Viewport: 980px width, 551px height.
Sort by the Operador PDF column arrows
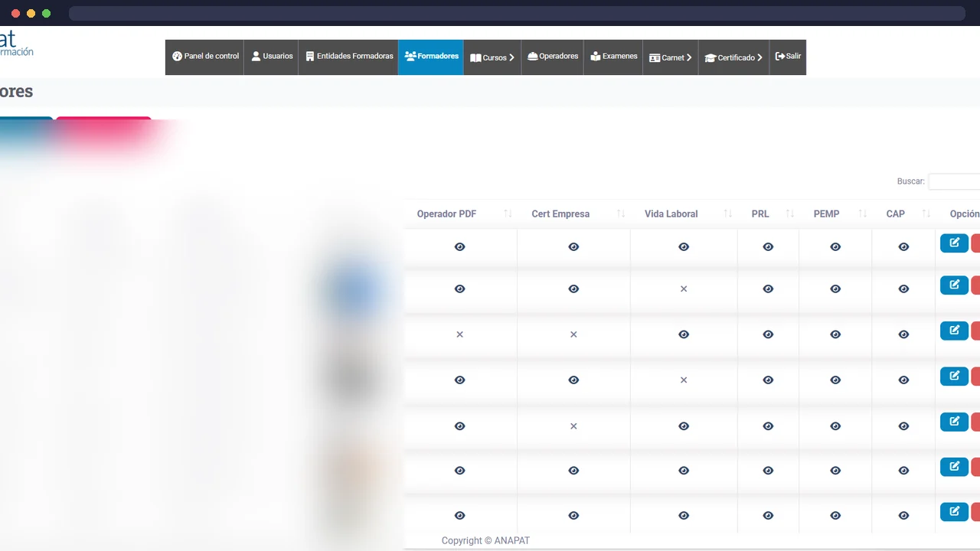[508, 214]
